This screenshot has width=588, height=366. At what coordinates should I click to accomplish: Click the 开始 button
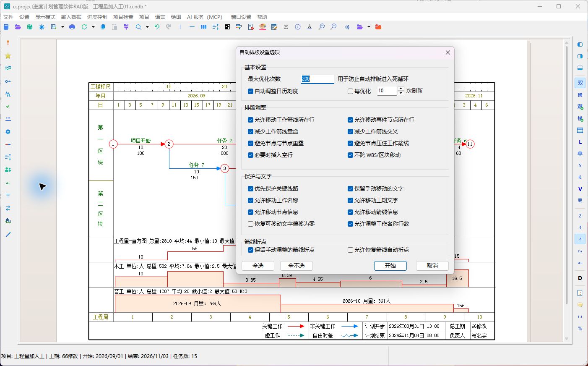pyautogui.click(x=390, y=266)
